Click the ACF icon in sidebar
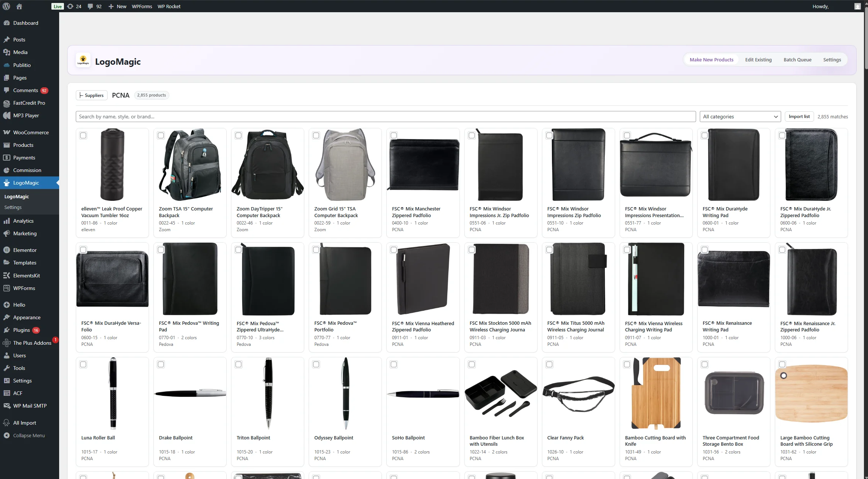Screen dimensions: 868x479 tap(7, 393)
